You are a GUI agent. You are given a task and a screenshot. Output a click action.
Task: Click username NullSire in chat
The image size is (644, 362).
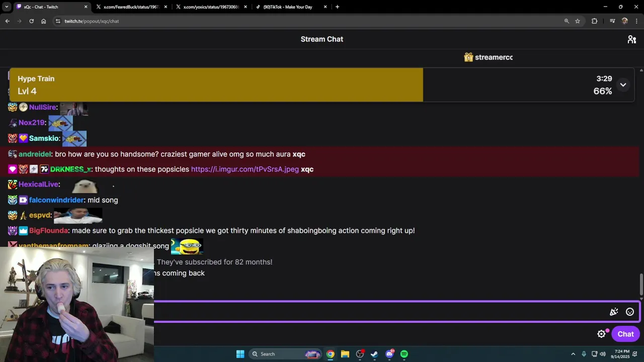pos(43,107)
